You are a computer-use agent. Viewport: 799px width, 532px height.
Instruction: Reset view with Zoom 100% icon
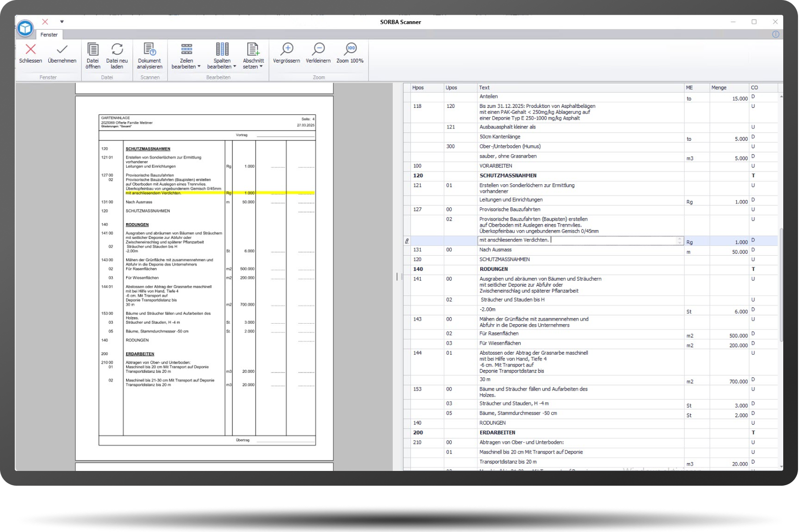pyautogui.click(x=350, y=49)
